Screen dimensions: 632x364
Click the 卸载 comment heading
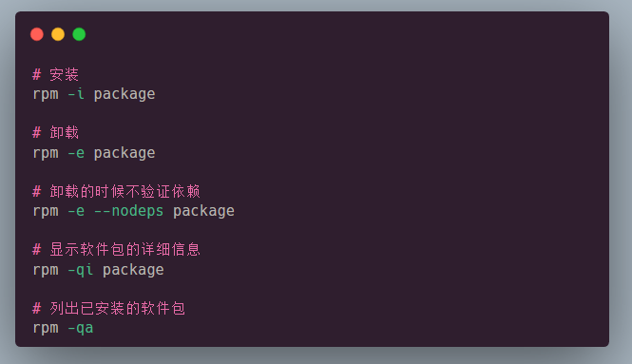coord(56,133)
